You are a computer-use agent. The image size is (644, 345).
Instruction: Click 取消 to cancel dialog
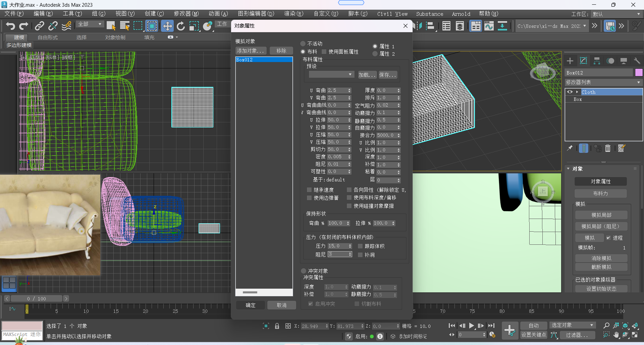coord(282,305)
